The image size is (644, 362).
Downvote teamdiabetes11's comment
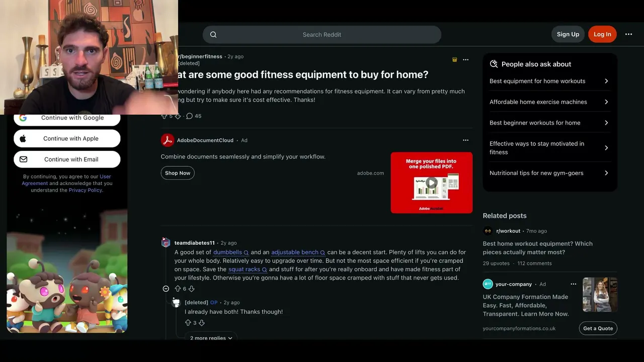tap(191, 289)
